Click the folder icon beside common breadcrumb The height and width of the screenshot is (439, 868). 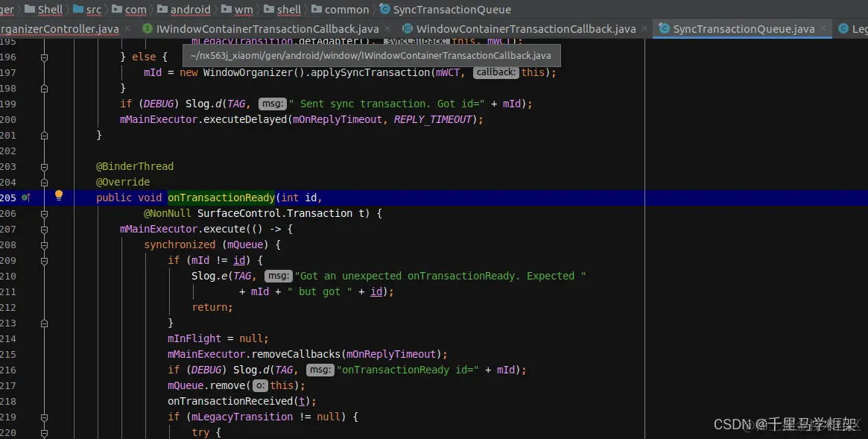[x=317, y=9]
